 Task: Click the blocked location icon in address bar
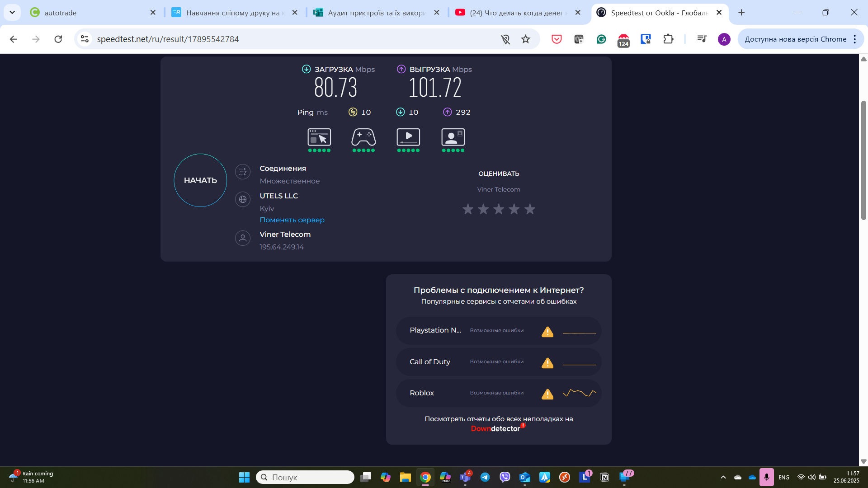point(505,39)
